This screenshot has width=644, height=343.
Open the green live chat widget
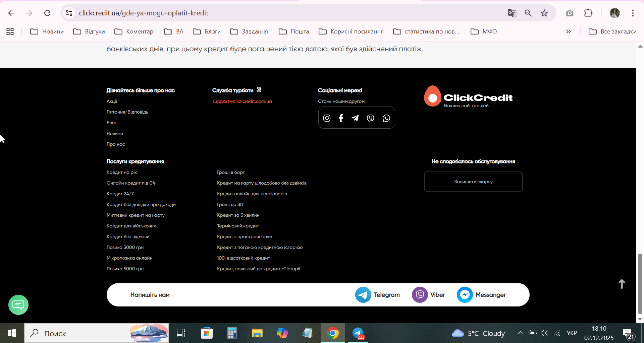point(18,305)
